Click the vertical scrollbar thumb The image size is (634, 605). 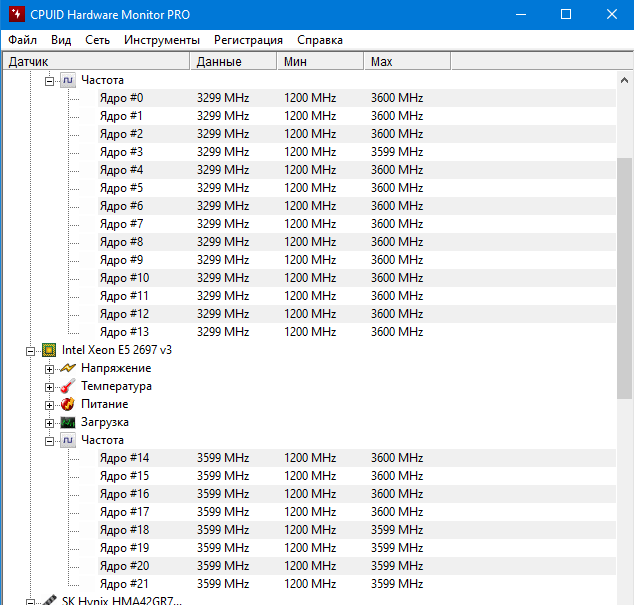[624, 278]
